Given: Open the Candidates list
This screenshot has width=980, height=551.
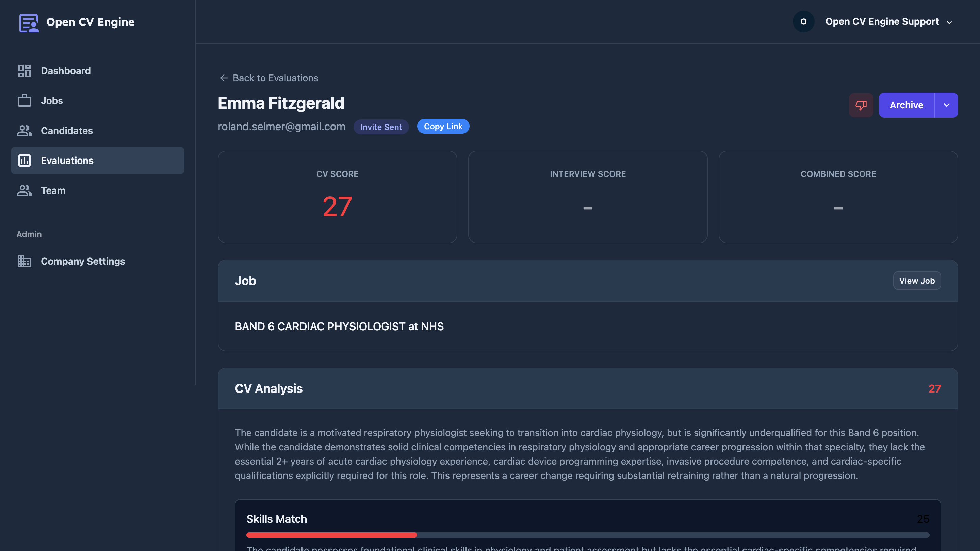Looking at the screenshot, I should point(67,130).
